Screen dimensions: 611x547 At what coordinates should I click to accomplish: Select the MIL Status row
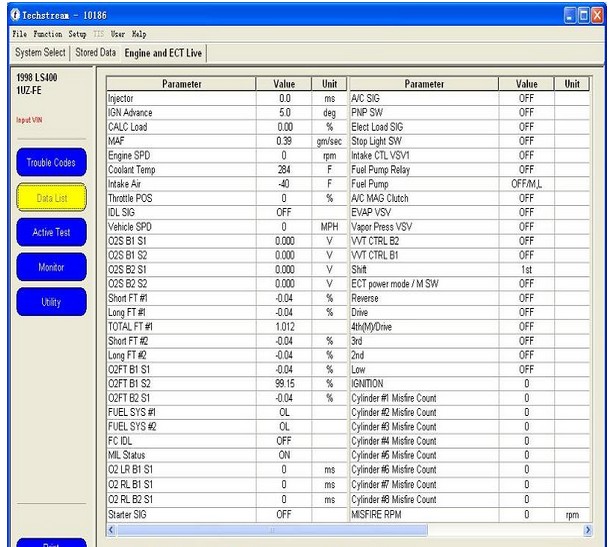point(226,455)
